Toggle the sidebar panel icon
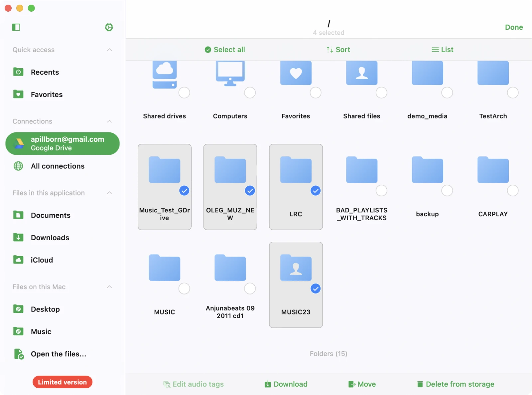 pos(16,27)
